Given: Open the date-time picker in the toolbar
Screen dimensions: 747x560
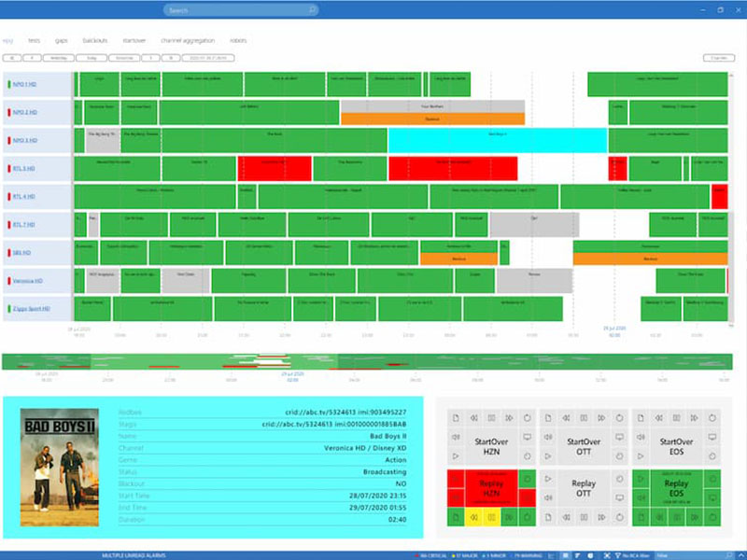Looking at the screenshot, I should pos(208,58).
